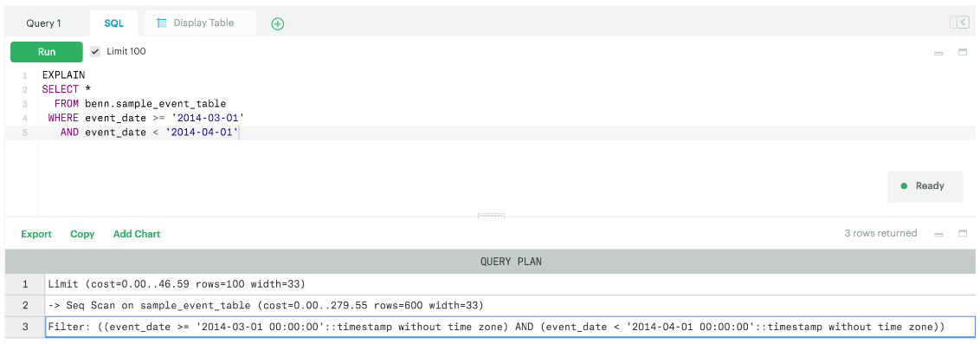Image resolution: width=980 pixels, height=344 pixels.
Task: Minimize the results pane
Action: 938,235
